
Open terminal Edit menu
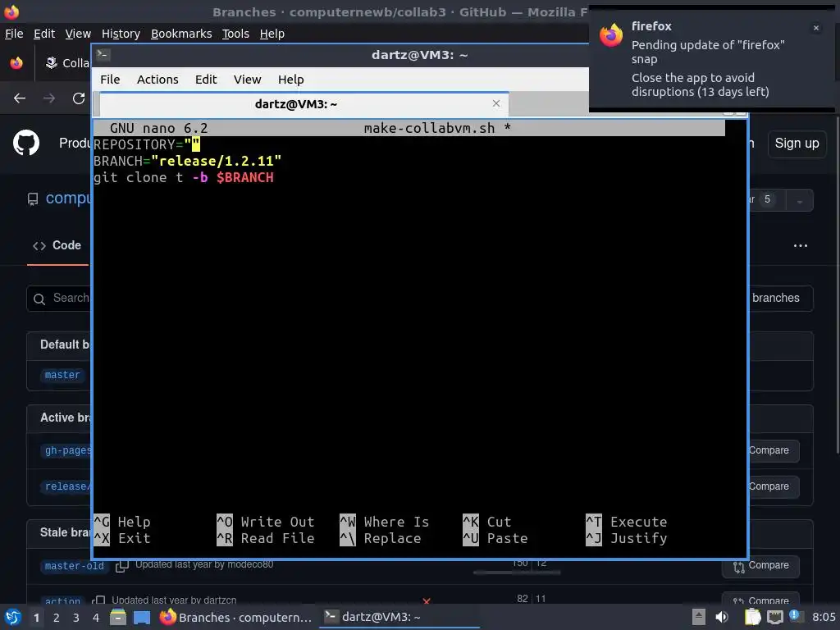[x=206, y=80]
